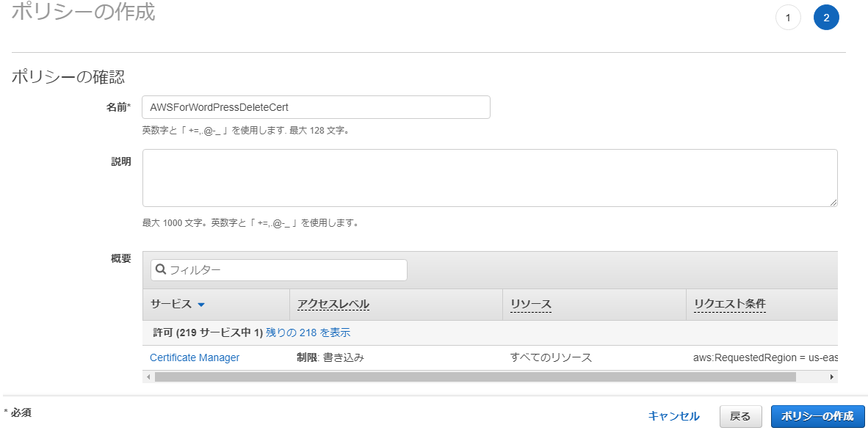Focus the フィルター search field
868x436 pixels.
pyautogui.click(x=279, y=270)
